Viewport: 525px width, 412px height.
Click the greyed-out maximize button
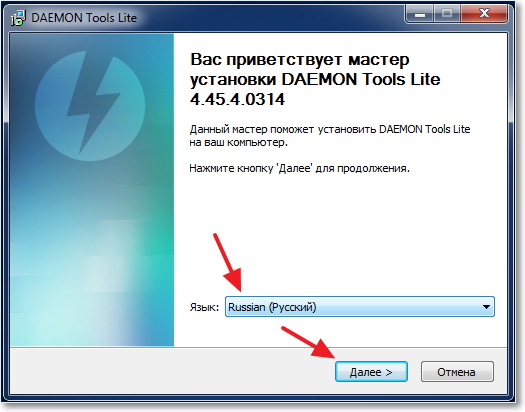coord(447,14)
